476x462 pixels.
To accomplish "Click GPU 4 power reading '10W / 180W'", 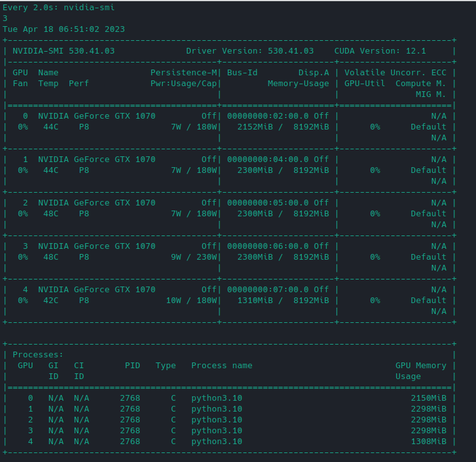I will pyautogui.click(x=191, y=301).
